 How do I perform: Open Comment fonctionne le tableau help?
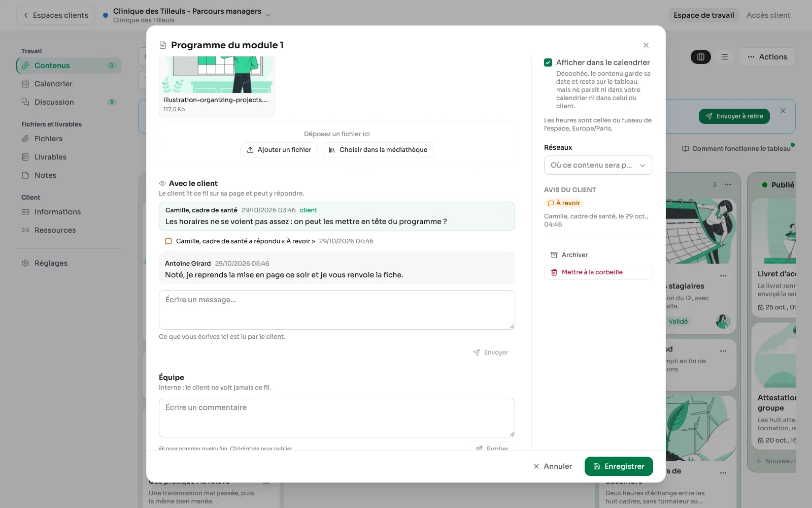click(x=736, y=149)
